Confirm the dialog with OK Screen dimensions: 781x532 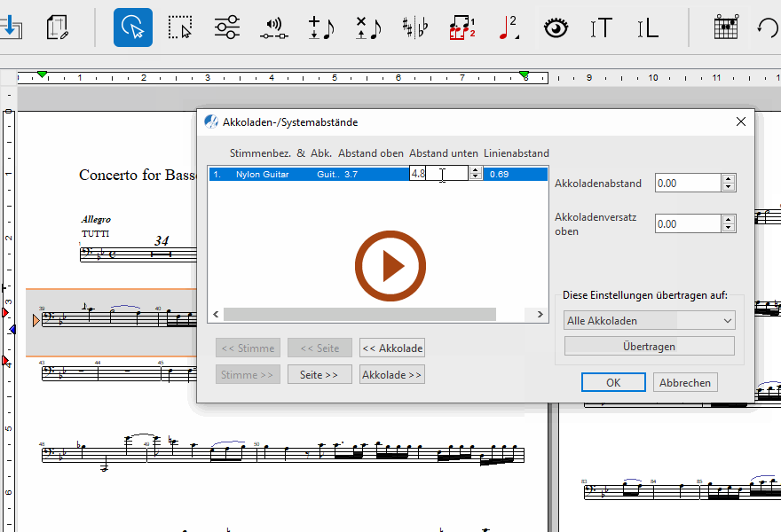click(x=613, y=383)
